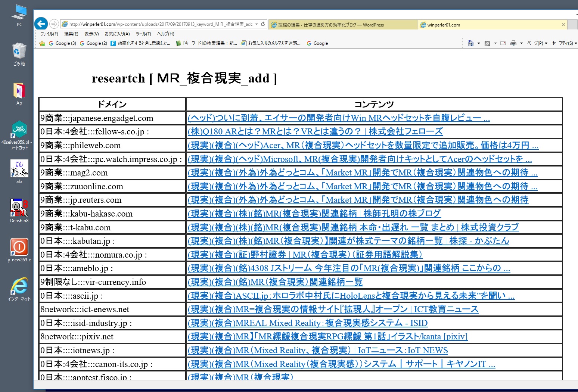
Task: Open the address bar history dropdown arrow
Action: [x=257, y=24]
